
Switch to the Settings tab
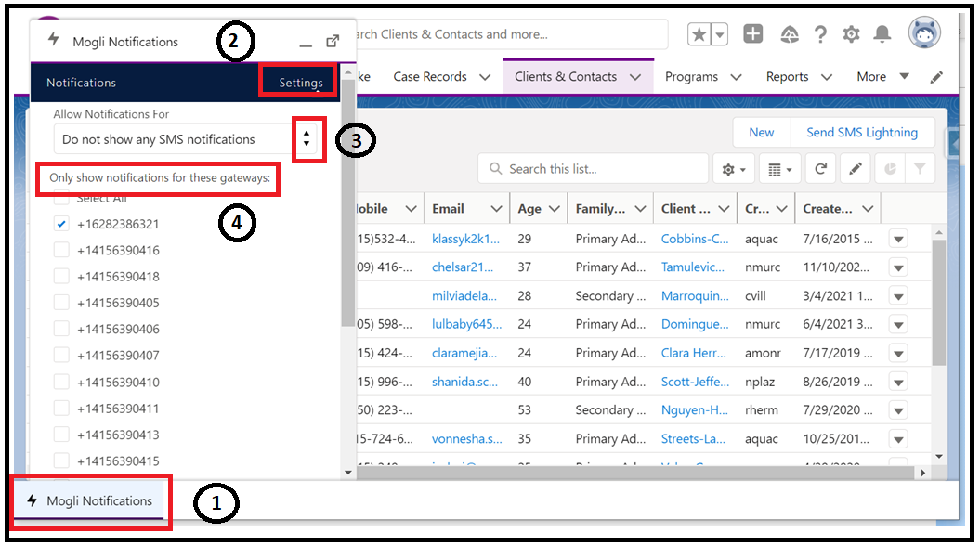click(x=301, y=83)
